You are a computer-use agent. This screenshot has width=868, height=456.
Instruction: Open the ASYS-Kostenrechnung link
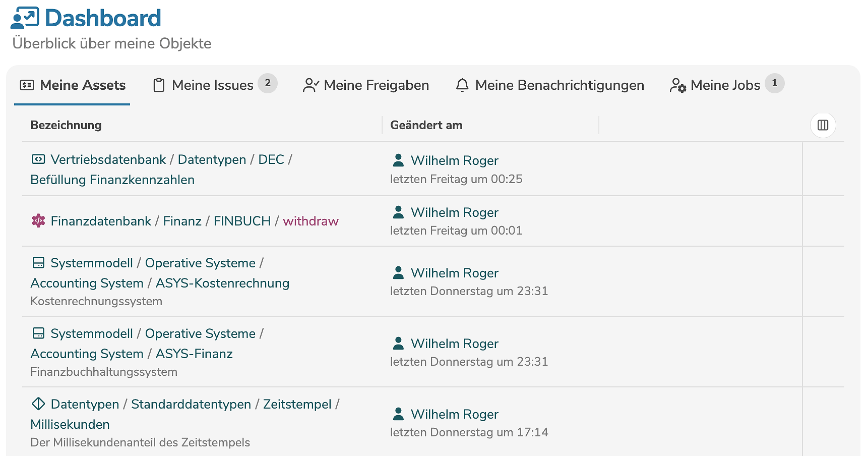(x=222, y=283)
